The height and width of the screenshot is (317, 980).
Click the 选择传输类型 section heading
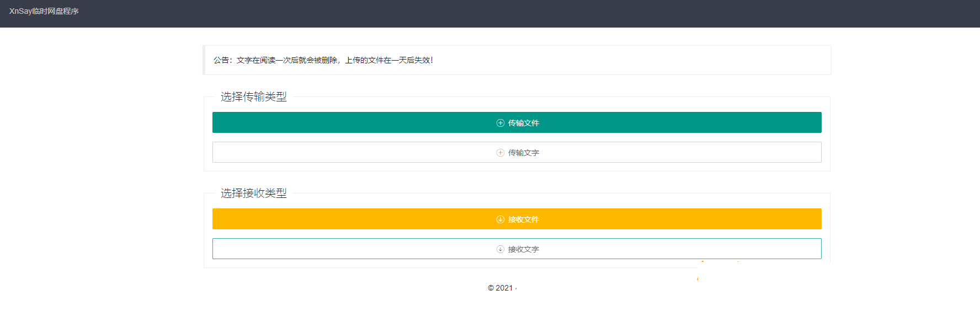(253, 97)
